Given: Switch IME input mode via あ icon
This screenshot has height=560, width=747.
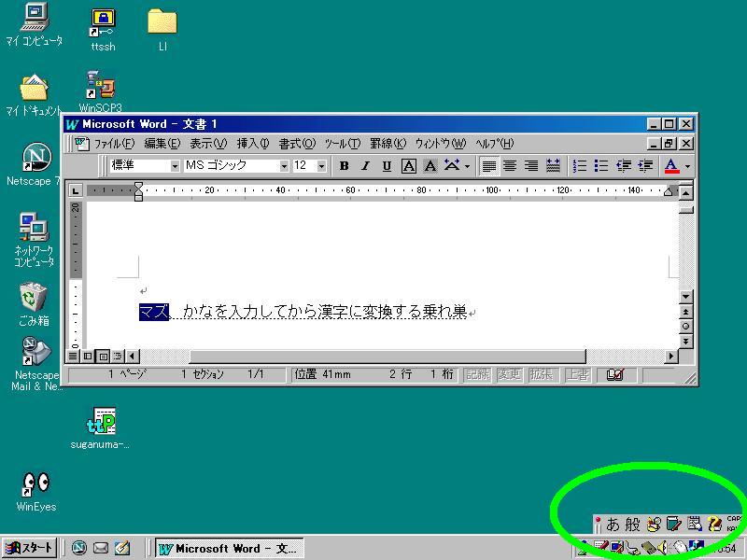Looking at the screenshot, I should click(613, 524).
